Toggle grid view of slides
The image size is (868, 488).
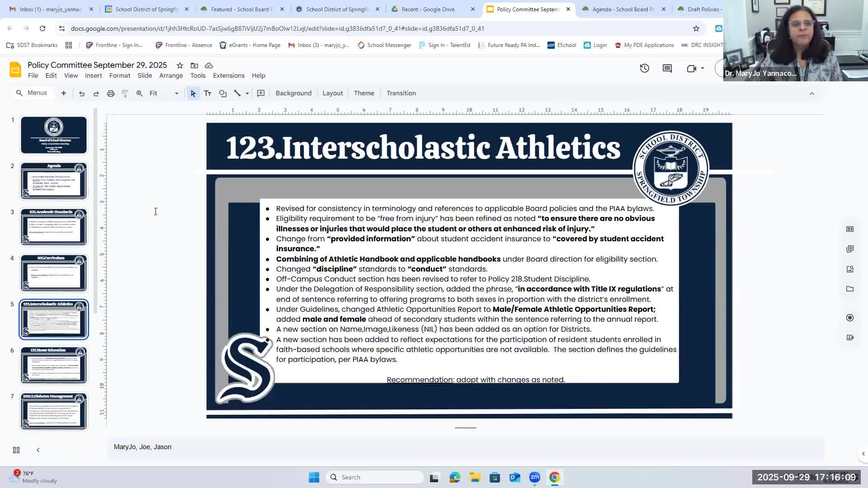click(16, 450)
